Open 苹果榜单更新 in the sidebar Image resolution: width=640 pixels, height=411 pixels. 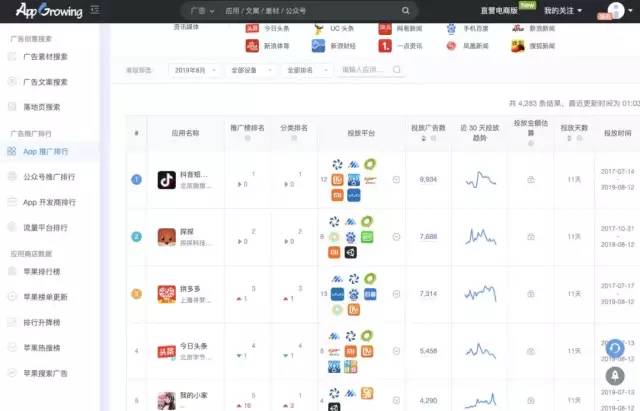point(45,297)
